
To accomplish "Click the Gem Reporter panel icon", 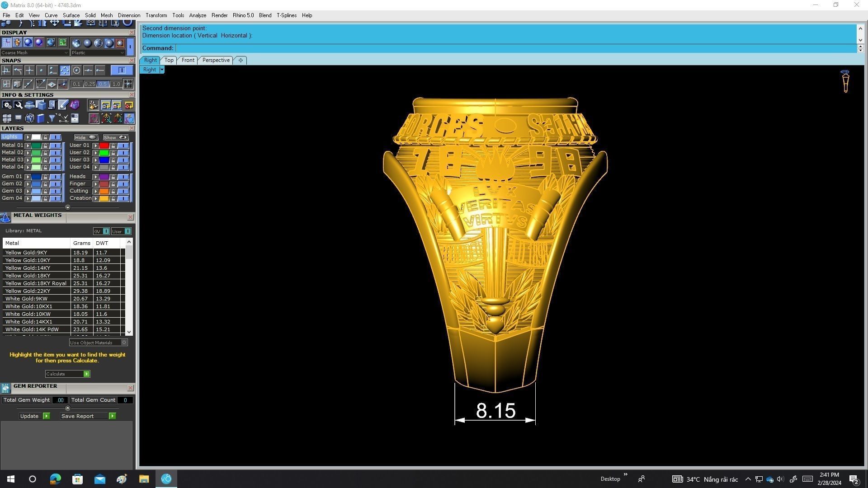I will (5, 388).
